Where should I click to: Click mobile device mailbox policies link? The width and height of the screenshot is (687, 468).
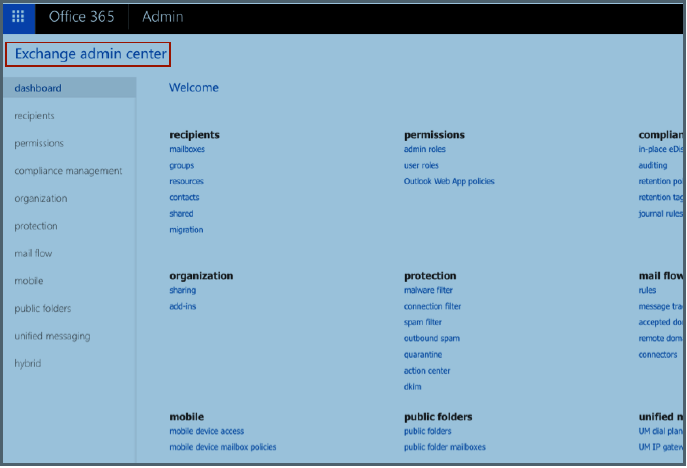pos(223,447)
